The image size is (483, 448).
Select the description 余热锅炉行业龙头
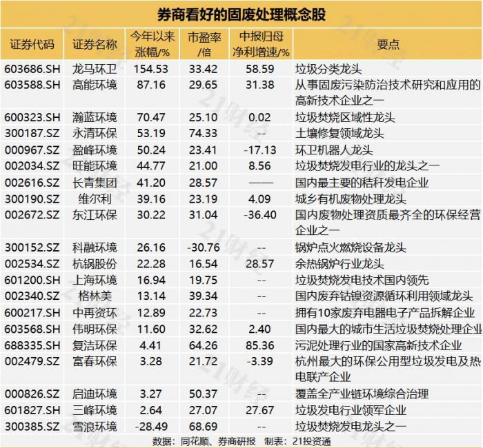(x=339, y=264)
